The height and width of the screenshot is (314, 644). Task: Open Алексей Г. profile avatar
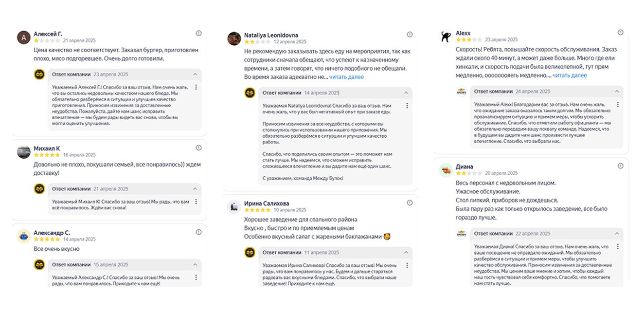23,37
